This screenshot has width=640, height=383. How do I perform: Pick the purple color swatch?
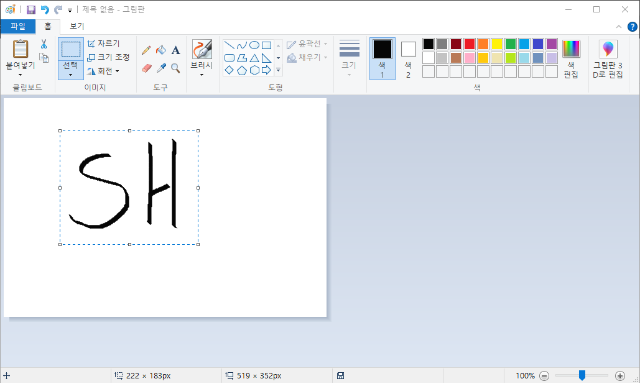[x=551, y=44]
